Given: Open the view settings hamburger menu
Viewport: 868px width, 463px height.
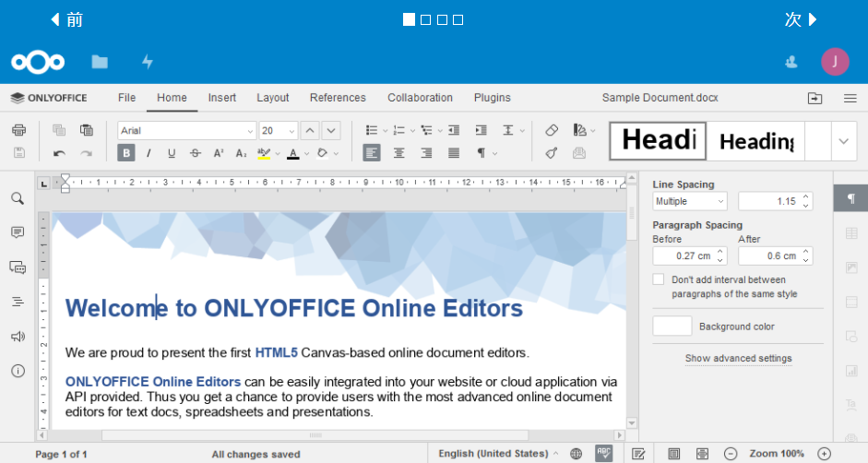Looking at the screenshot, I should click(850, 98).
